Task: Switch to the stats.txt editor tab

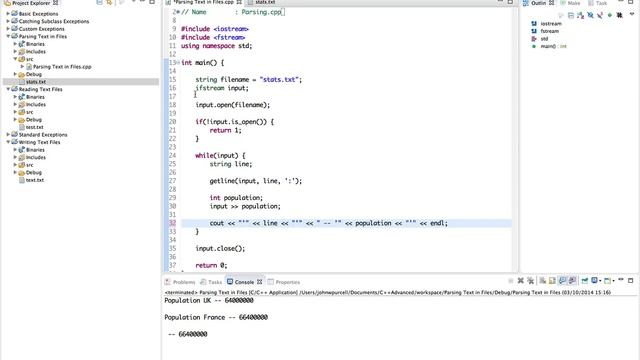Action: tap(265, 2)
